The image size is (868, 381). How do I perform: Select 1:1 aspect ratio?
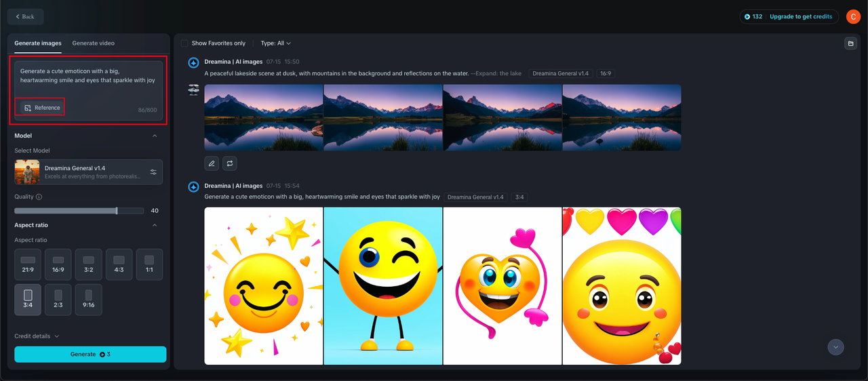point(149,264)
